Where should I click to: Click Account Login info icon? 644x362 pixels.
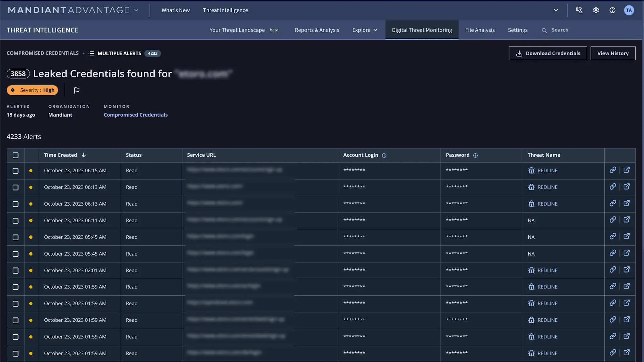[384, 155]
